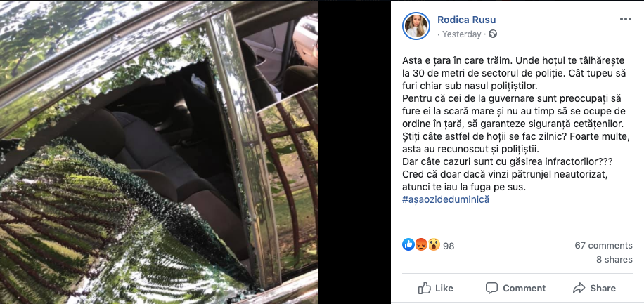
Task: Click the Like text label
Action: pos(444,289)
